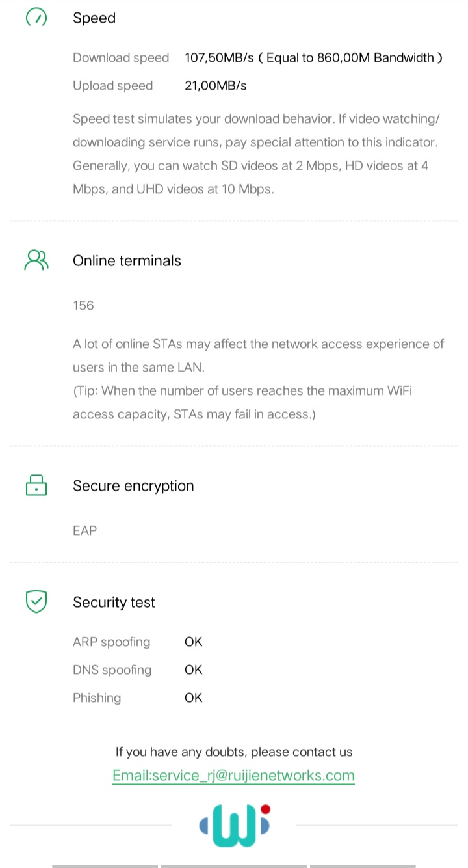Tap the left gray bar at bottom

(x=105, y=865)
